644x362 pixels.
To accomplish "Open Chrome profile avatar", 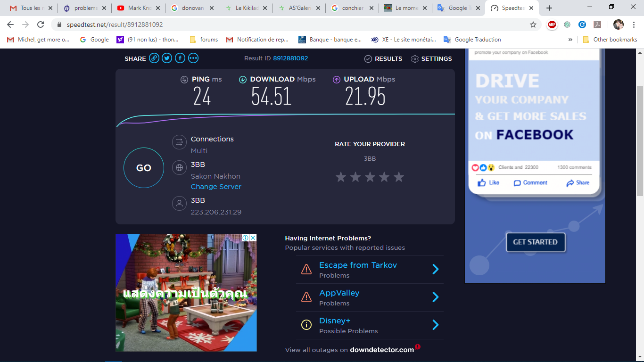I will click(619, 25).
